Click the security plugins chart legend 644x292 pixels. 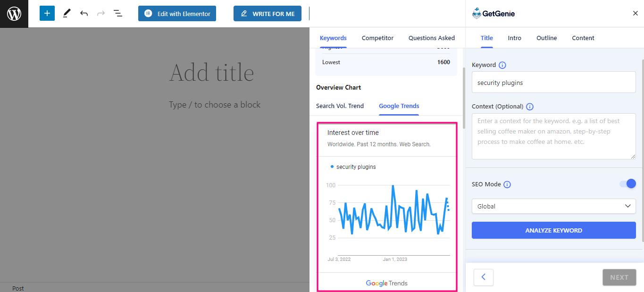tap(353, 167)
